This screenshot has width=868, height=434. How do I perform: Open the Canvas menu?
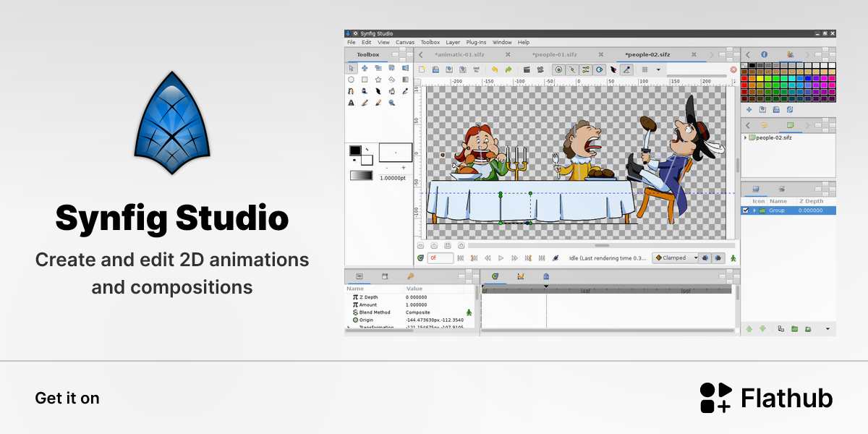pyautogui.click(x=405, y=42)
